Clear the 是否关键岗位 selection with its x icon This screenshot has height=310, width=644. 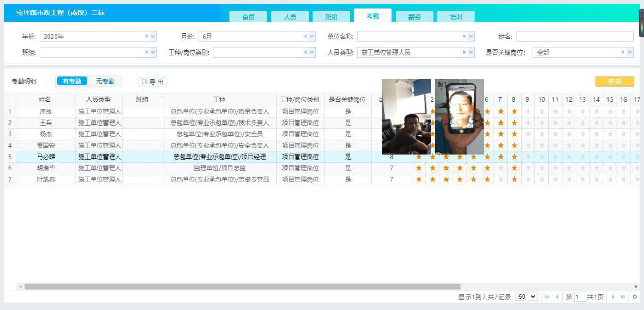[623, 53]
